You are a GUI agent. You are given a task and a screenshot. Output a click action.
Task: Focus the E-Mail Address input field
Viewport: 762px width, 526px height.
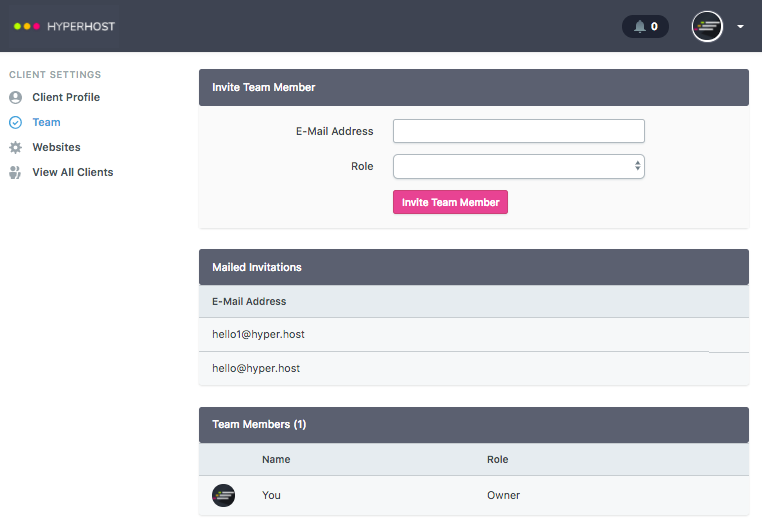[x=519, y=131]
